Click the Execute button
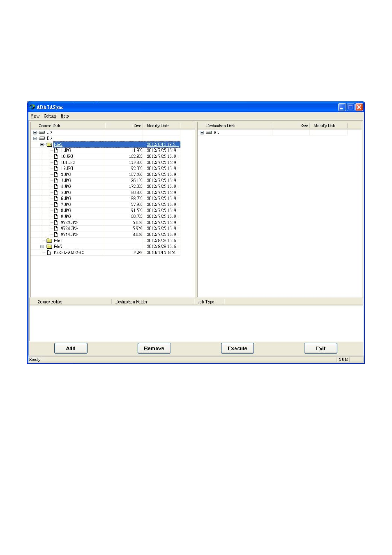Image resolution: width=392 pixels, height=555 pixels. point(238,348)
